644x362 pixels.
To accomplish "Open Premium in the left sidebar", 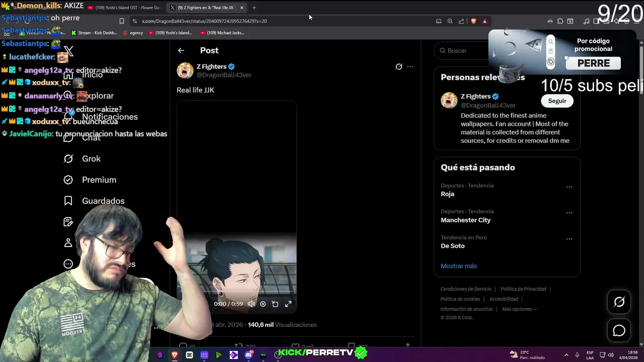I will coord(90,179).
